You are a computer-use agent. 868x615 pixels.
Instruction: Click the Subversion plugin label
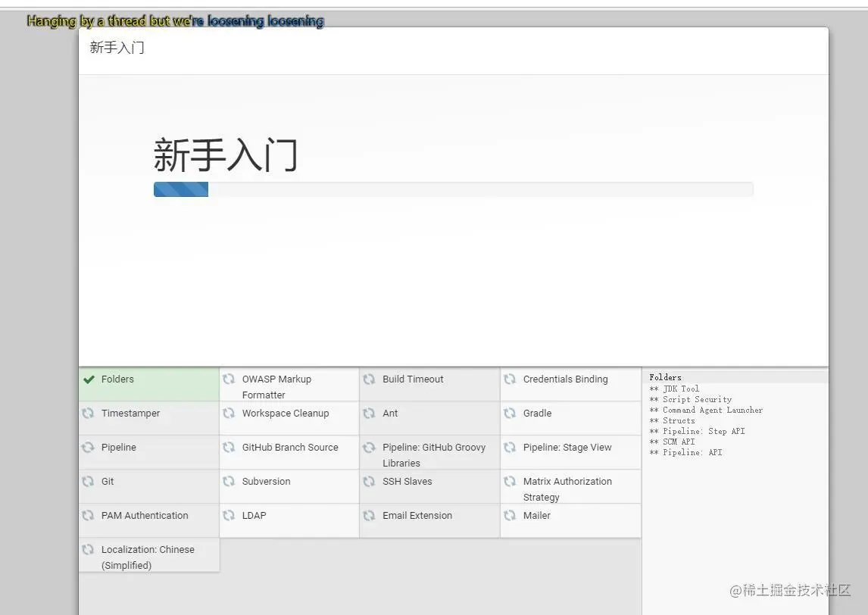point(266,482)
